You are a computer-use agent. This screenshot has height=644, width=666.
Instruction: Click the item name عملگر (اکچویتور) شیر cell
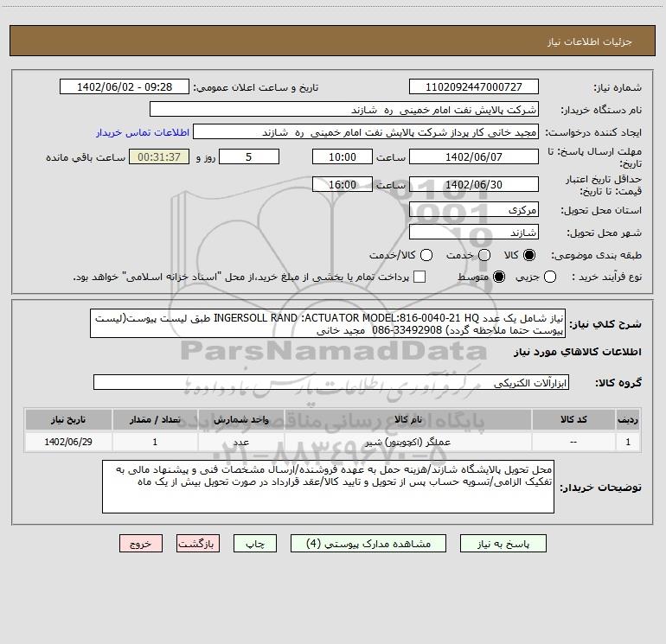407,443
